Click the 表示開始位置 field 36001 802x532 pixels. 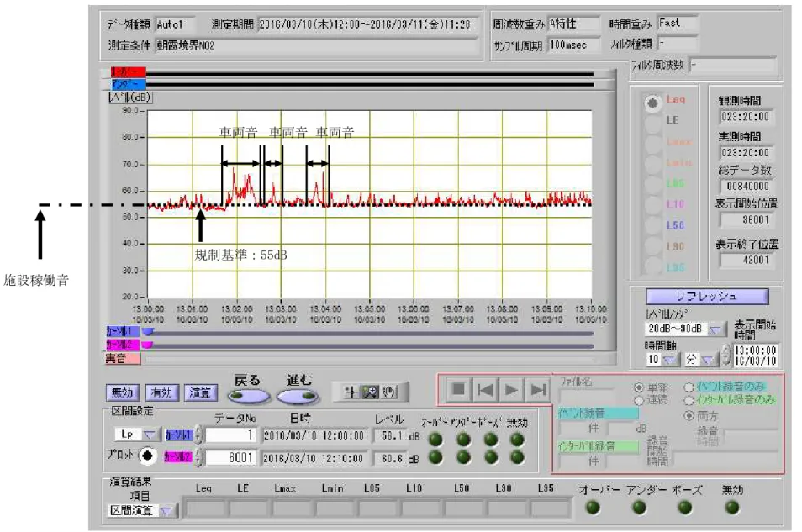(x=747, y=220)
